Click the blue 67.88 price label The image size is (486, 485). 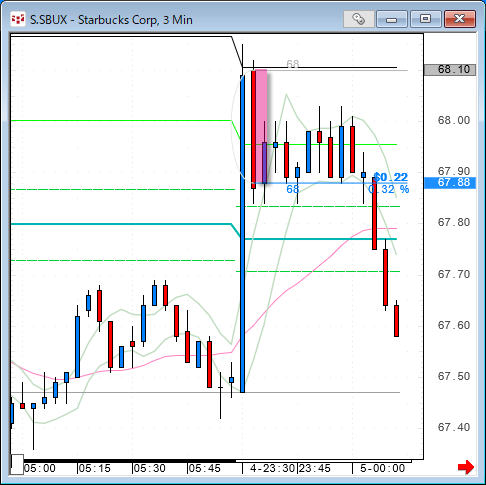[x=450, y=183]
